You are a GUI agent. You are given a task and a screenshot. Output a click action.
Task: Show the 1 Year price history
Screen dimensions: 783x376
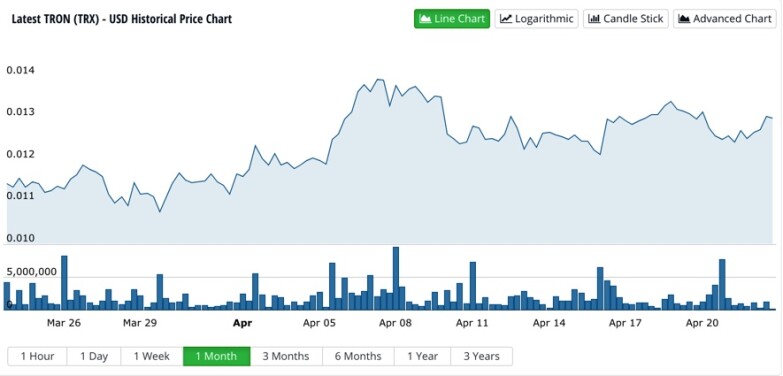(422, 357)
